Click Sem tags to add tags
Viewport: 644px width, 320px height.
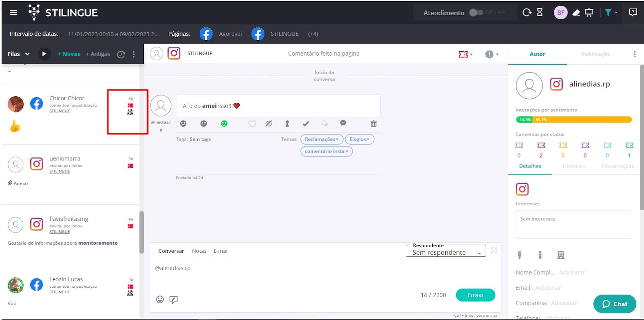pyautogui.click(x=200, y=139)
